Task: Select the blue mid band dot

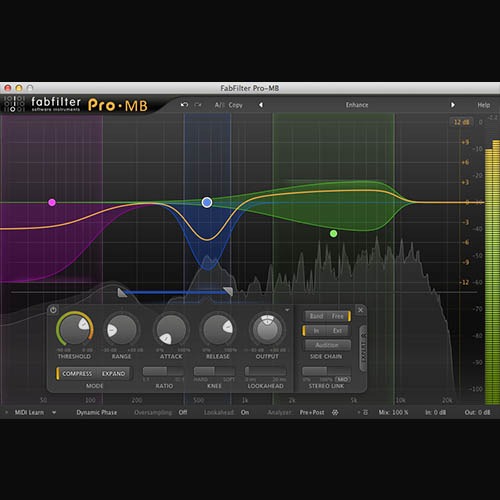Action: [x=207, y=202]
